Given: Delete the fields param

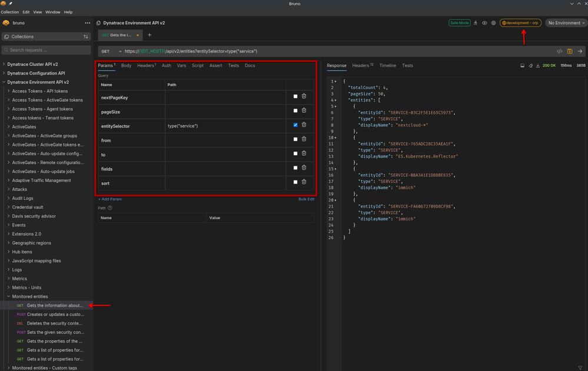Looking at the screenshot, I should tap(304, 168).
